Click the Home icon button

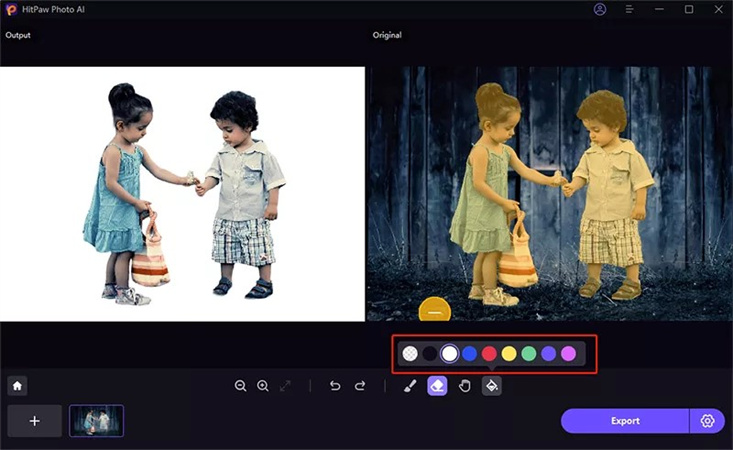[17, 385]
